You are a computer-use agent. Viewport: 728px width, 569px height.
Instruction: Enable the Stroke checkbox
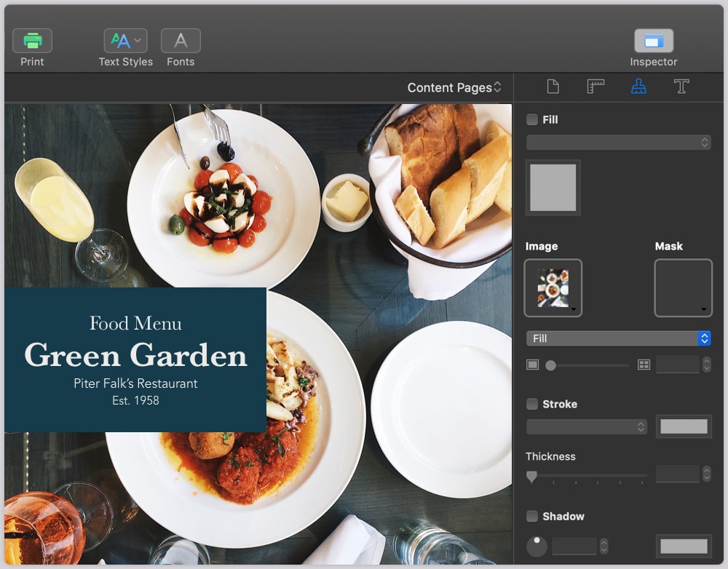pyautogui.click(x=531, y=404)
